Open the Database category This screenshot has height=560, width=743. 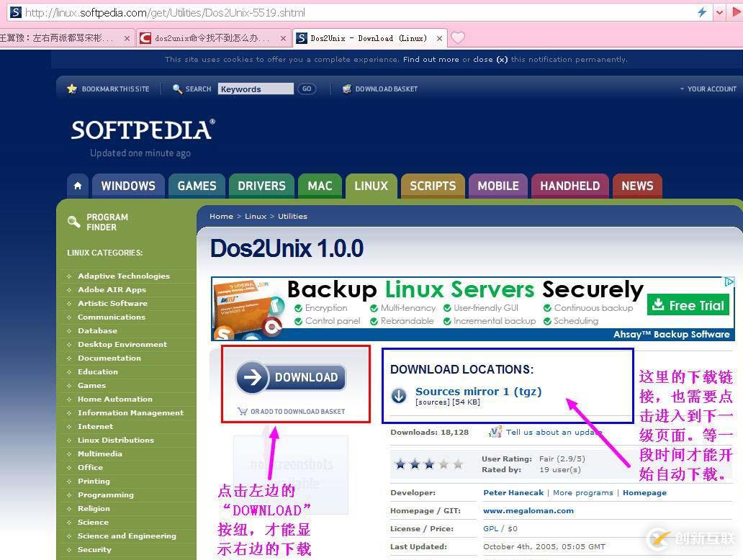tap(97, 330)
